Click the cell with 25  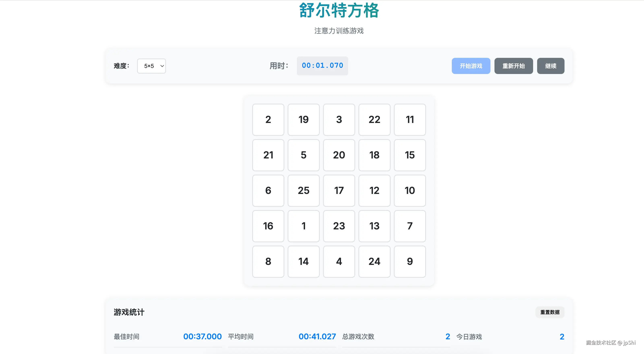pyautogui.click(x=303, y=191)
